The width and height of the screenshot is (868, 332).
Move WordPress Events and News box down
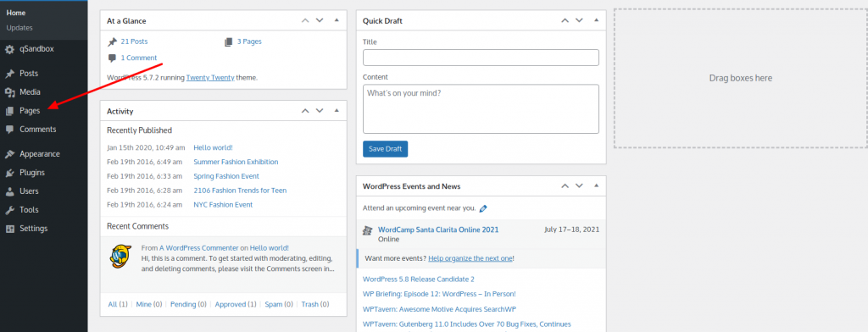579,186
